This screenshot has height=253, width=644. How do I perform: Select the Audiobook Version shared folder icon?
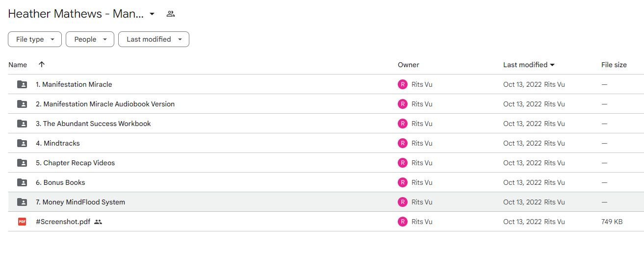(22, 104)
